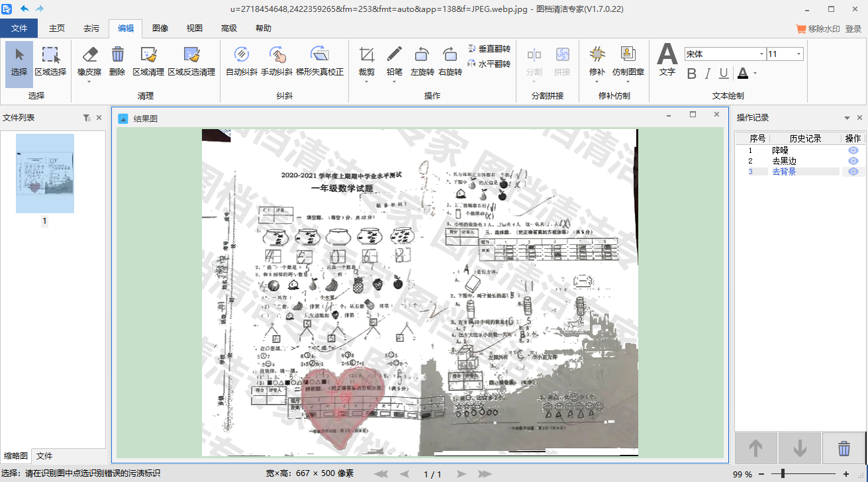Expand 铅笔 dropdown arrow
This screenshot has height=482, width=868.
click(395, 81)
